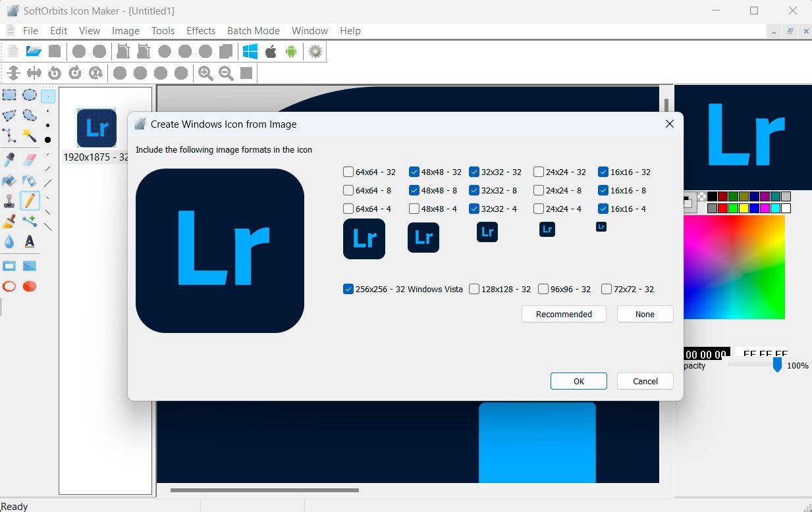Viewport: 812px width, 512px height.
Task: Open the Tools menu
Action: (x=163, y=31)
